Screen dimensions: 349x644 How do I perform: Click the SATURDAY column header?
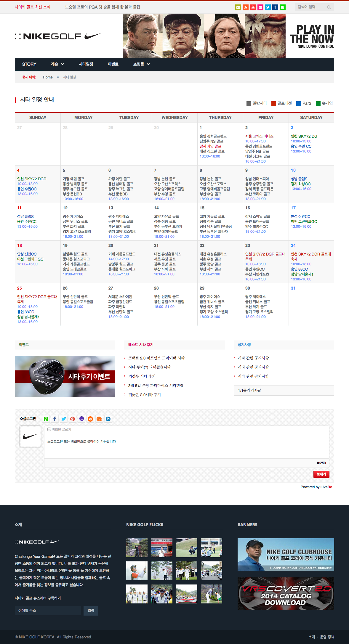tap(311, 118)
